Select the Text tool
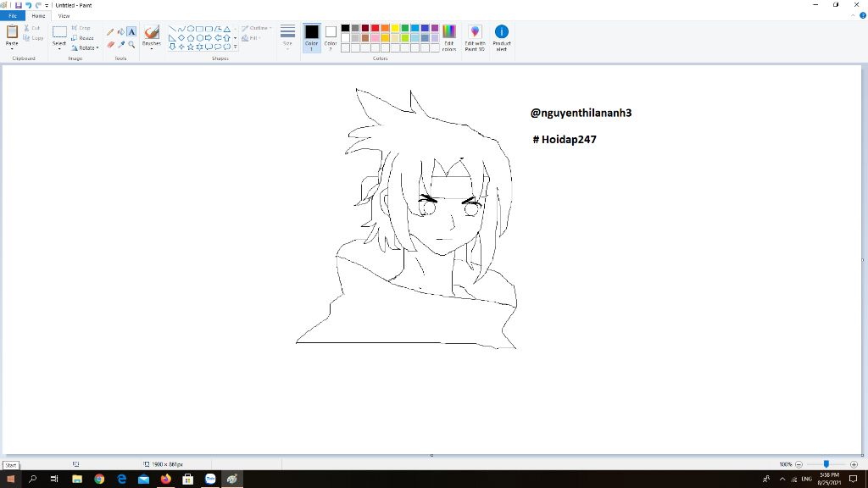This screenshot has height=488, width=868. (131, 31)
